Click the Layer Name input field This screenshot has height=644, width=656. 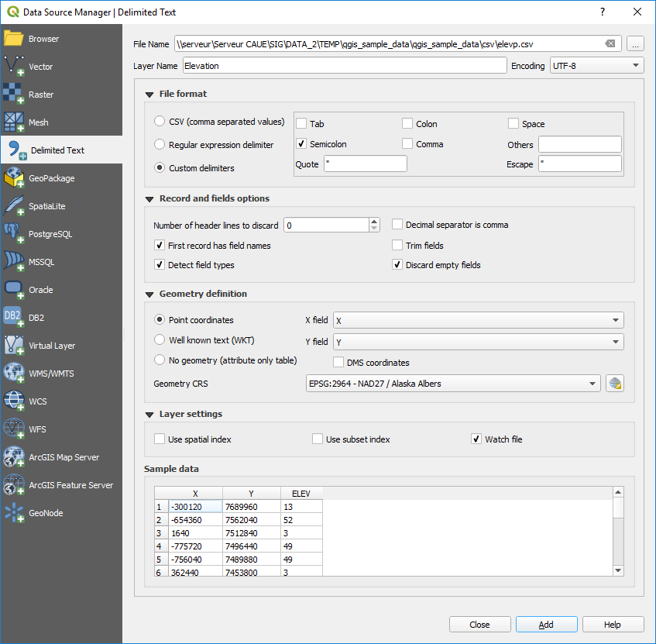pos(344,66)
